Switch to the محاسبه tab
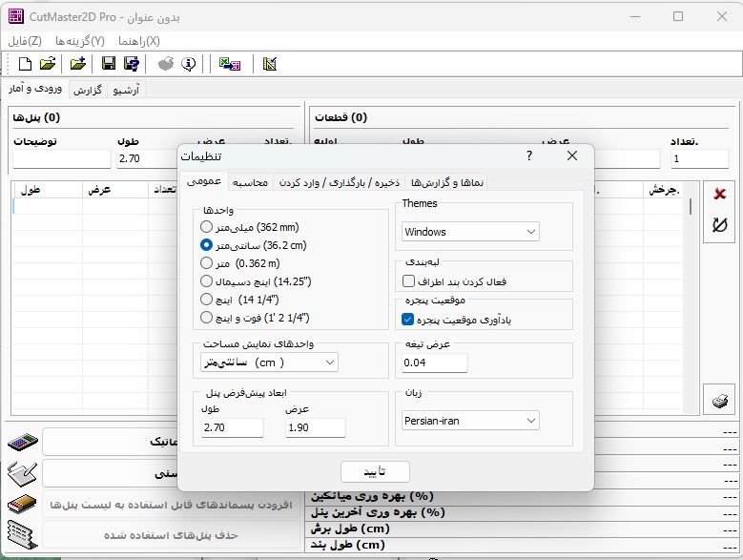 (250, 182)
